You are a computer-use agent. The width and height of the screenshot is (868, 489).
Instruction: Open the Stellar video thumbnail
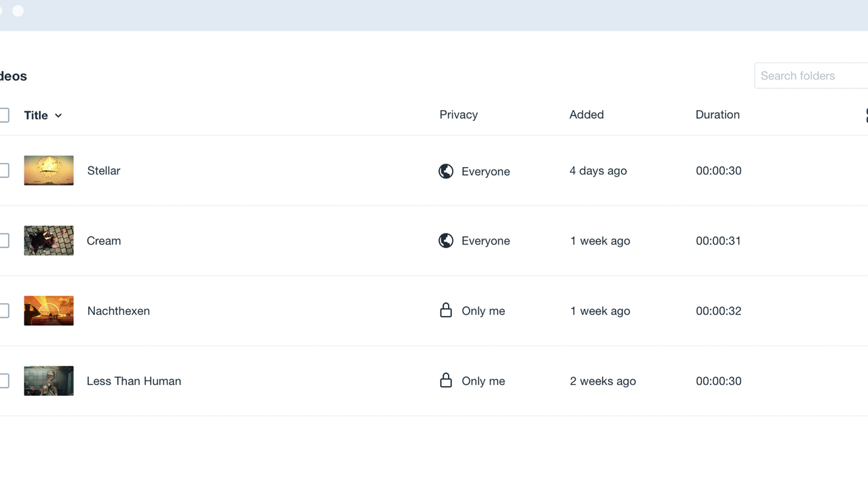(49, 170)
